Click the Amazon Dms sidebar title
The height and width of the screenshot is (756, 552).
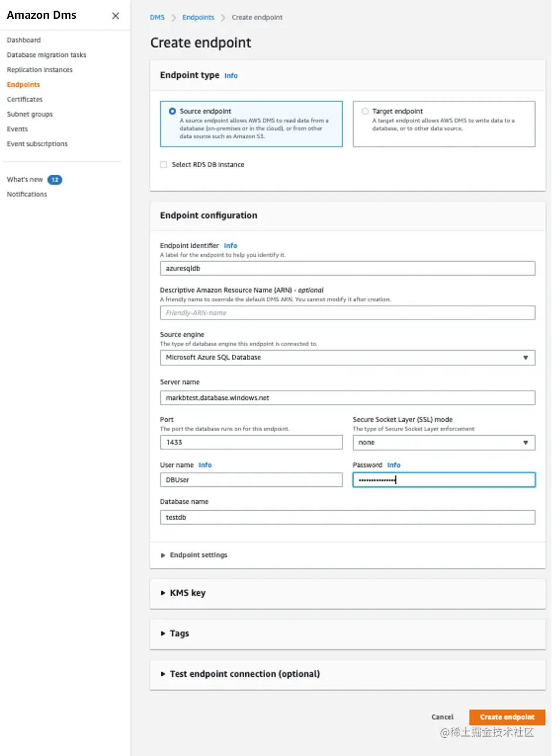[x=42, y=15]
